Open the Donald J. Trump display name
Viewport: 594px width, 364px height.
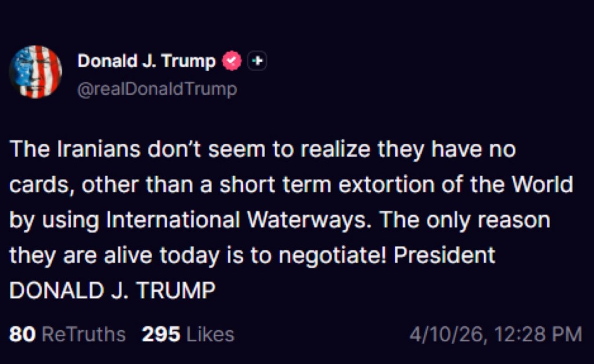pyautogui.click(x=146, y=61)
